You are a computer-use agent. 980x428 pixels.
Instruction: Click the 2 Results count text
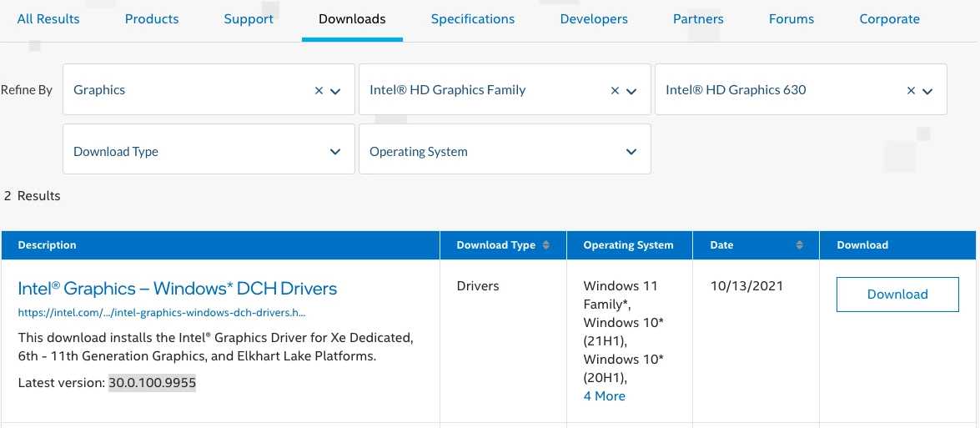coord(32,195)
